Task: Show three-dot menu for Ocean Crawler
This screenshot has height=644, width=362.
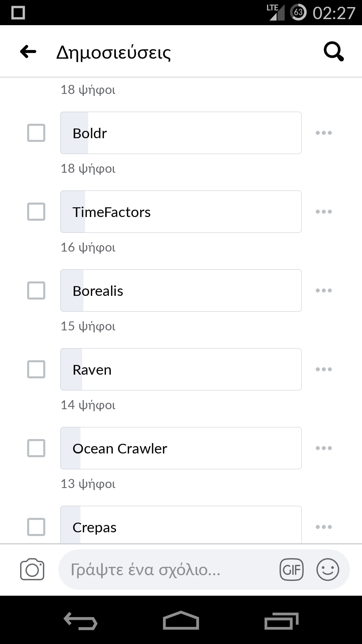Action: tap(323, 448)
